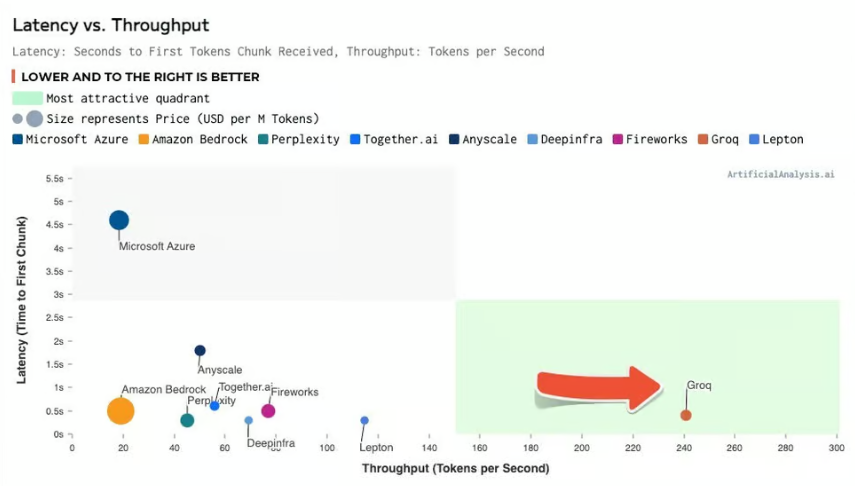Toggle the Perplexity legend entry
The width and height of the screenshot is (855, 486).
[299, 139]
